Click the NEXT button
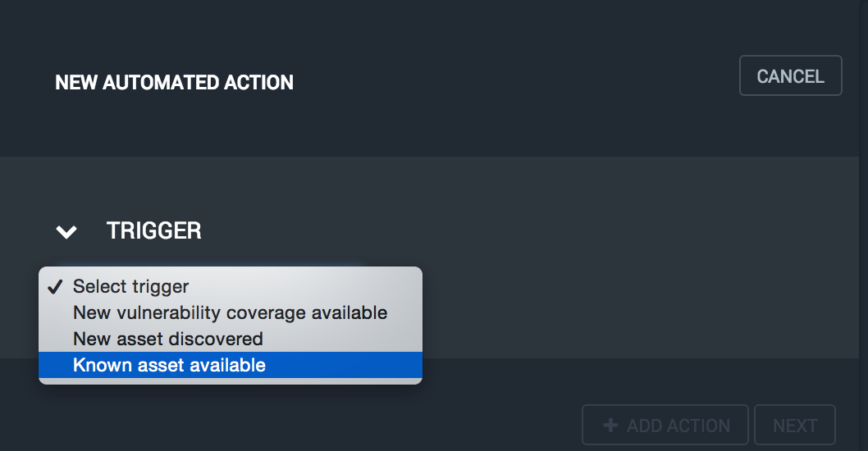868x451 pixels. 794,426
